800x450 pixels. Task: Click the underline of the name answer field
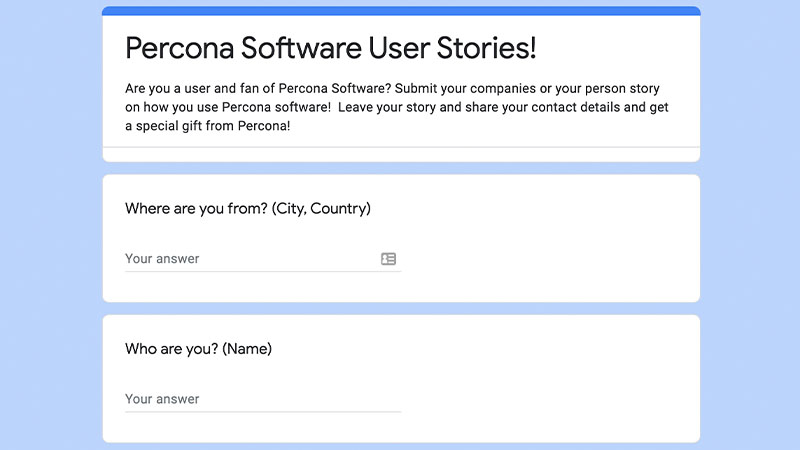263,412
